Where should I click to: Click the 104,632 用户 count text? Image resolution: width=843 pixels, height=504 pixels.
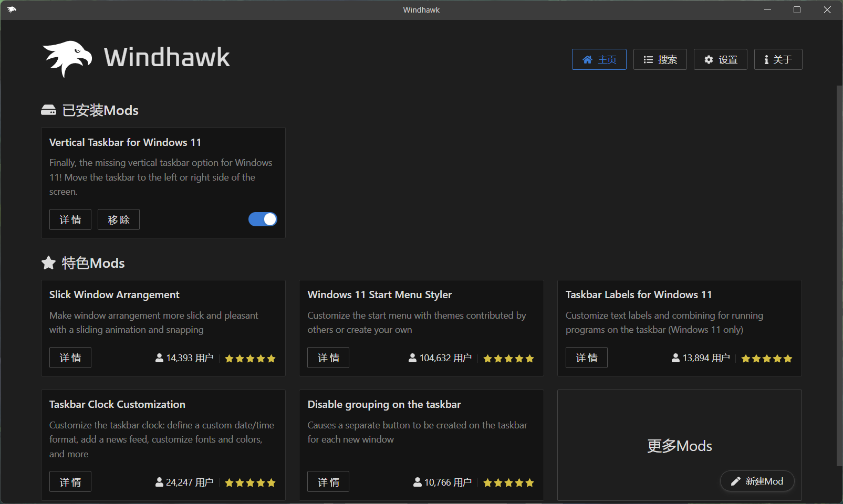445,358
